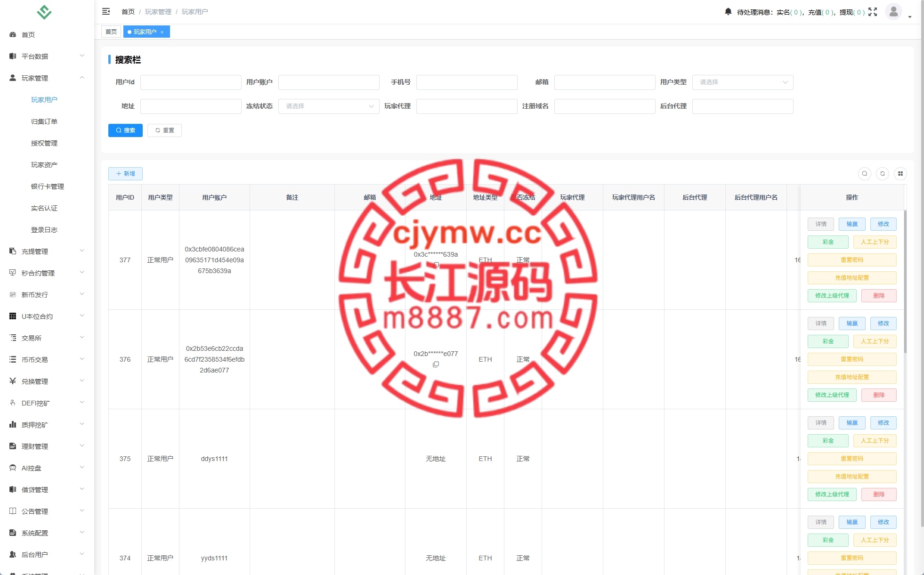The image size is (924, 575).
Task: Expand the 理财管理 menu chevron
Action: 82,445
